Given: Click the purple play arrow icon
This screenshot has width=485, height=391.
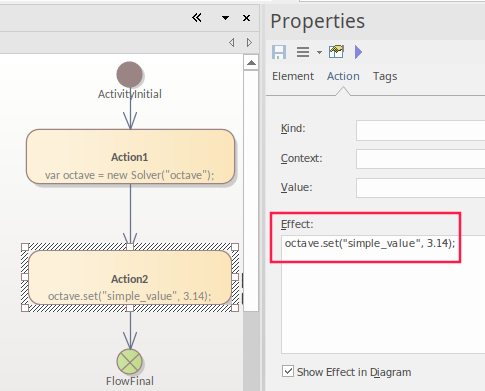Looking at the screenshot, I should [358, 52].
